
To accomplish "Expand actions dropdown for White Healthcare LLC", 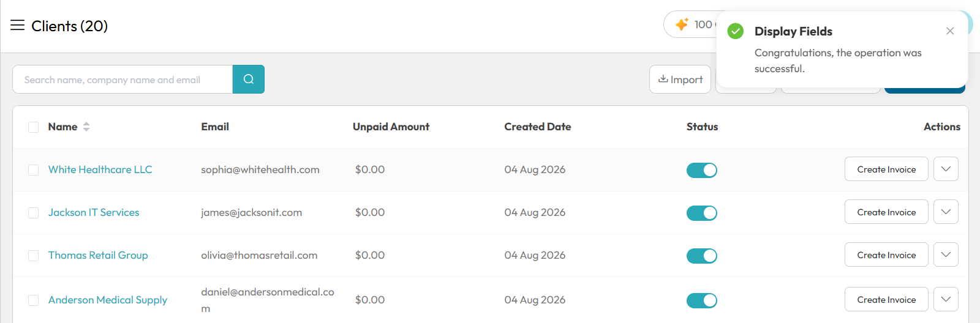I will tap(946, 169).
